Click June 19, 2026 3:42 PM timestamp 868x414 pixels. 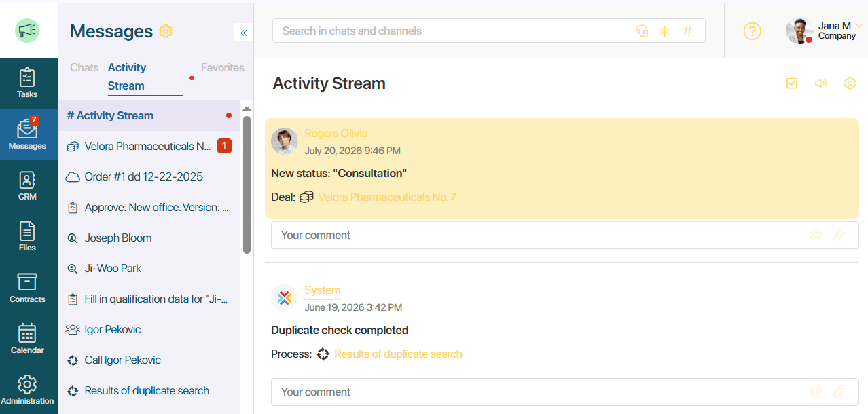(x=353, y=307)
